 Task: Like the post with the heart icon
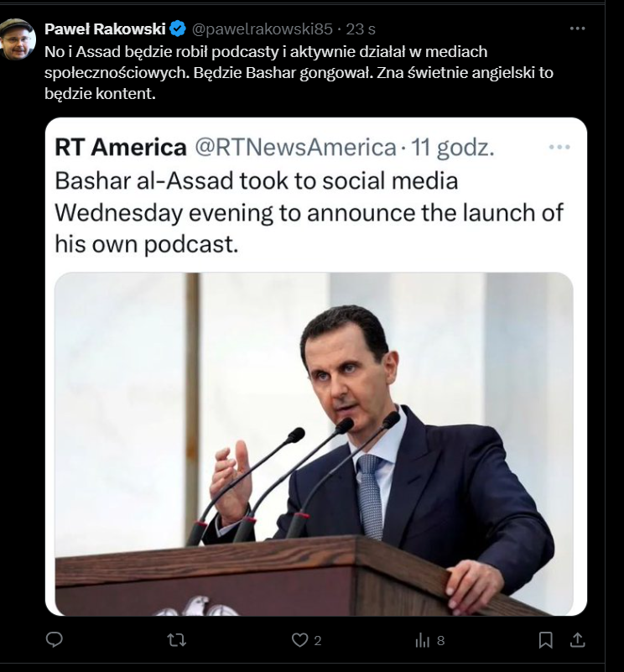point(299,640)
